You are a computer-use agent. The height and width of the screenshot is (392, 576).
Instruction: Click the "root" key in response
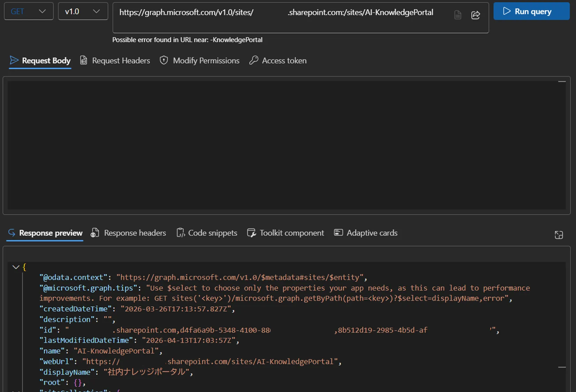pos(52,383)
